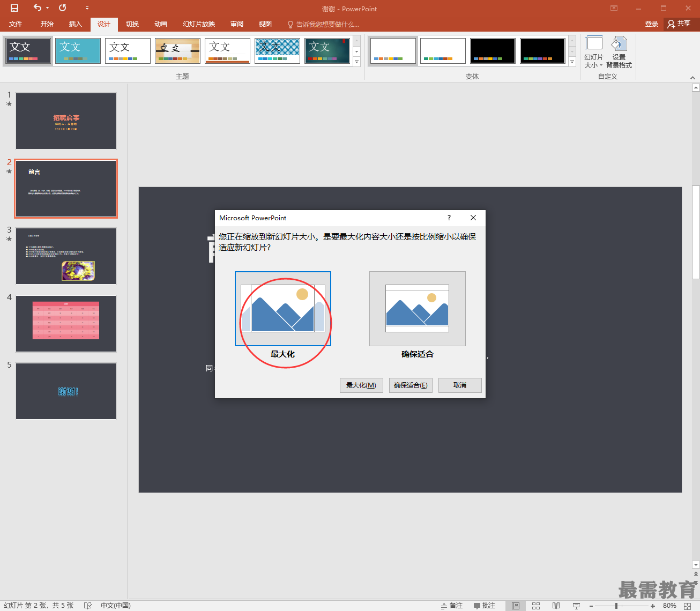Select slide 5 thumbnail 谢谢
This screenshot has width=700, height=611.
point(66,391)
